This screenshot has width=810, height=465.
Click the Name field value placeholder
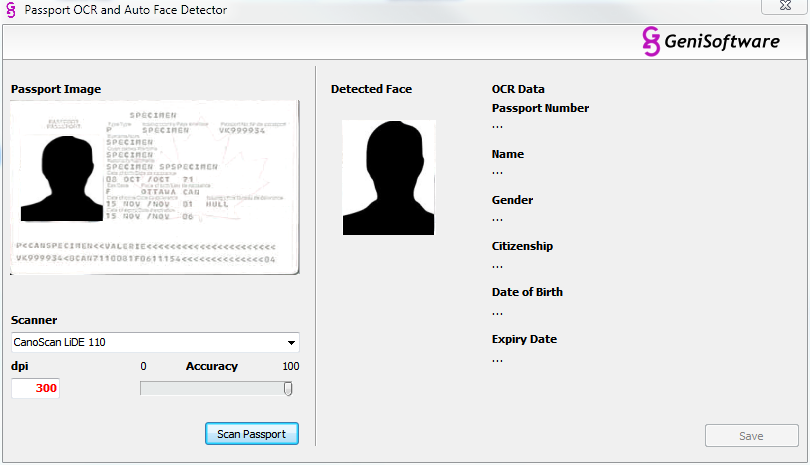pos(497,172)
